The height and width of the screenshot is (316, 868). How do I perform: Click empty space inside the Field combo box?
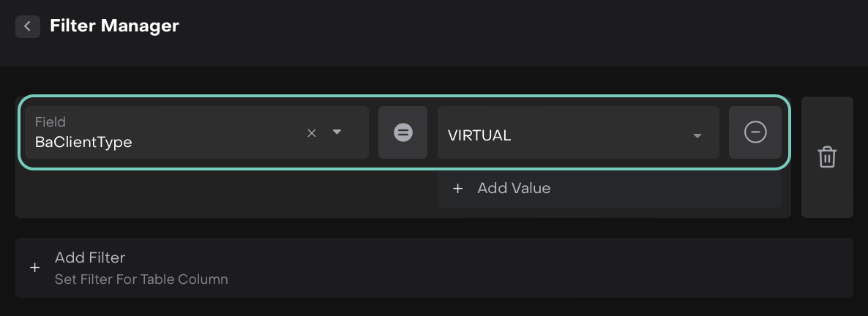(x=220, y=132)
